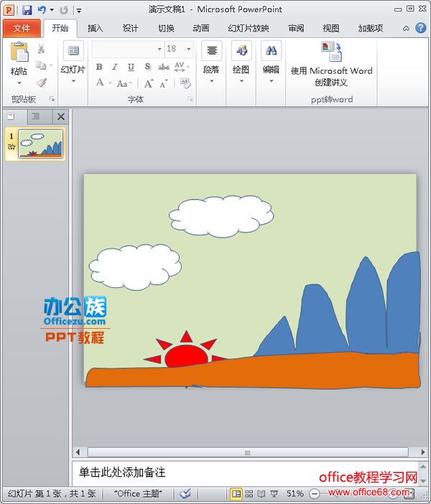The height and width of the screenshot is (504, 431).
Task: Toggle Italic formatting
Action: (x=115, y=67)
